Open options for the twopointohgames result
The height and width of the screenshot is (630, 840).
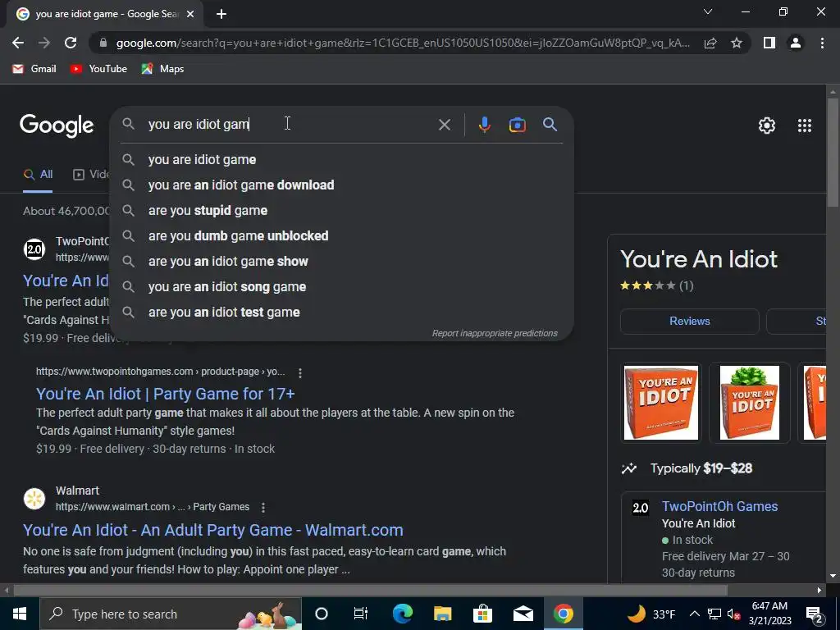coord(300,372)
